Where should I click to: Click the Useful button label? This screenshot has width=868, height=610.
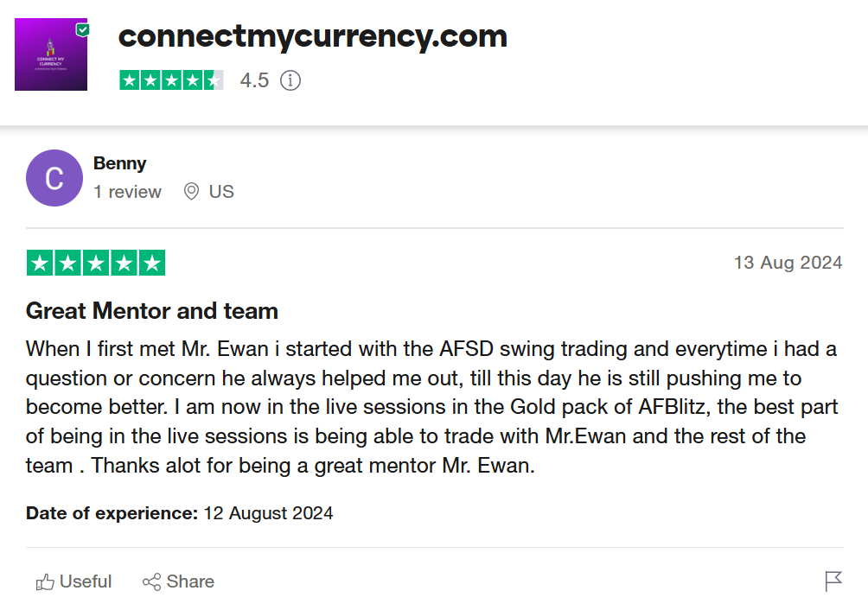point(86,581)
